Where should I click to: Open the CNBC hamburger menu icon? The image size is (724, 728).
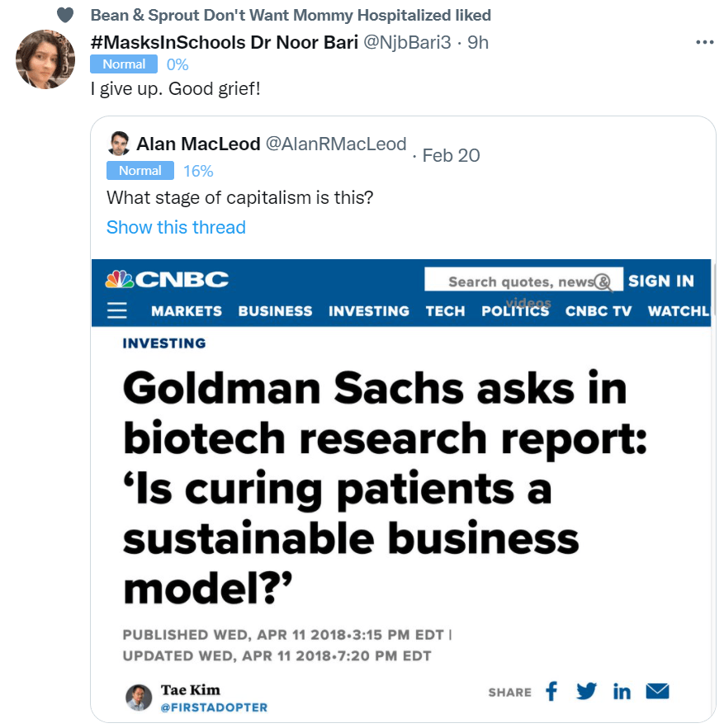118,310
